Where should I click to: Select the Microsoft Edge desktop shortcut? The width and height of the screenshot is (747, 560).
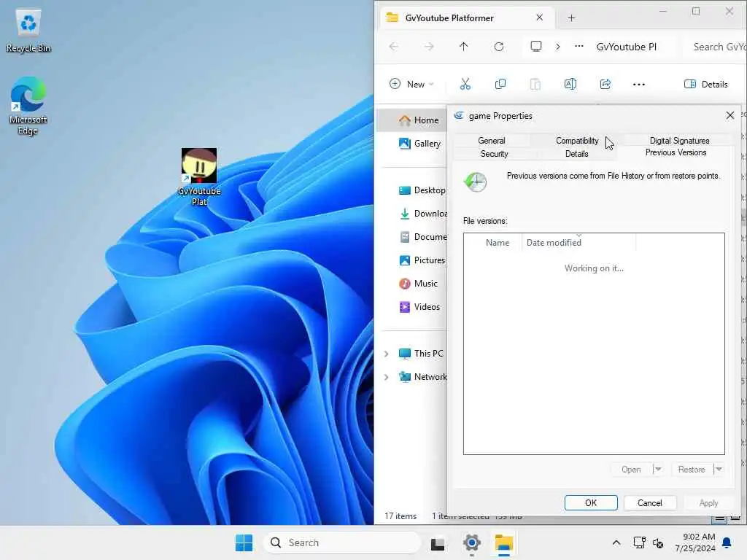(x=28, y=106)
